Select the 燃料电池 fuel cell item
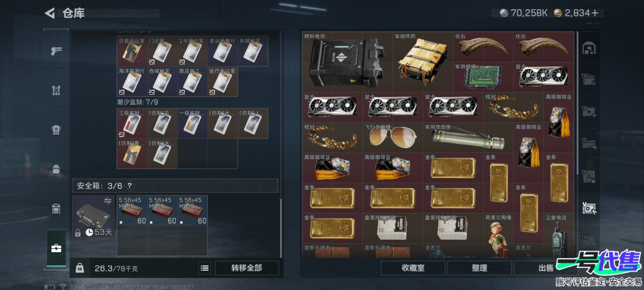Screen dimensions: 644x290 point(347,62)
